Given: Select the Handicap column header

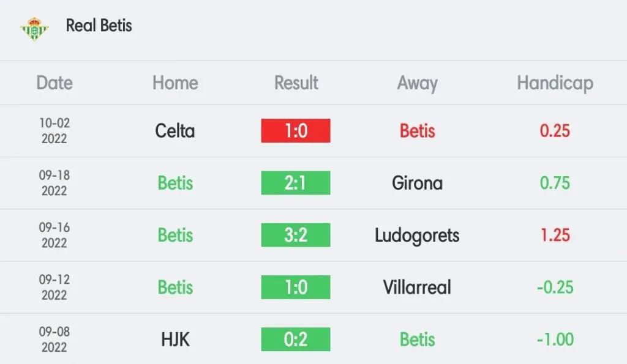Looking at the screenshot, I should tap(555, 84).
